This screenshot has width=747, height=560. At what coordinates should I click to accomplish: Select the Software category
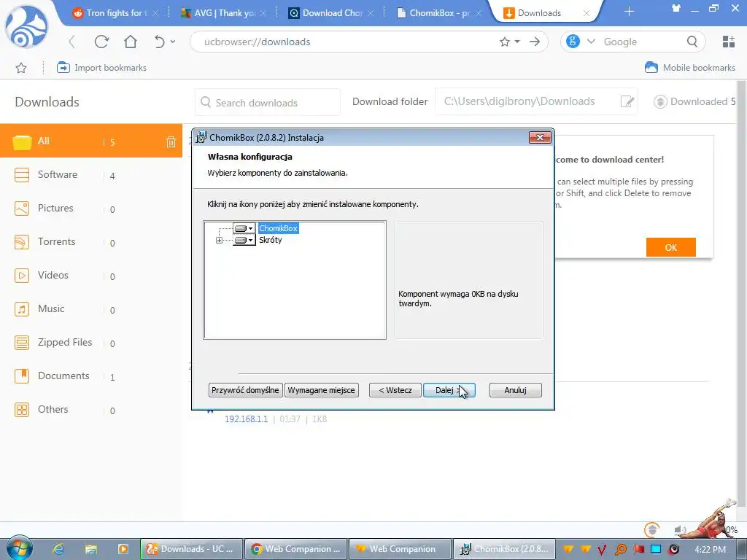coord(91,175)
